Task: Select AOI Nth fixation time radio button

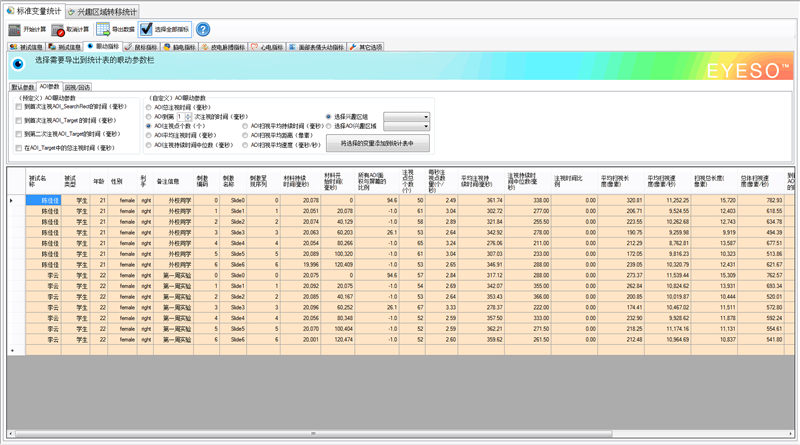Action: [148, 117]
